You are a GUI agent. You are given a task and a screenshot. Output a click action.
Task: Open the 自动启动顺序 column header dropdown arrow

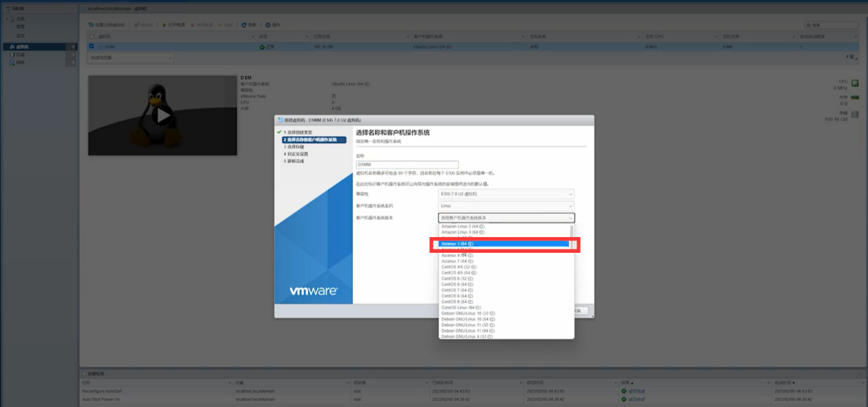(856, 36)
